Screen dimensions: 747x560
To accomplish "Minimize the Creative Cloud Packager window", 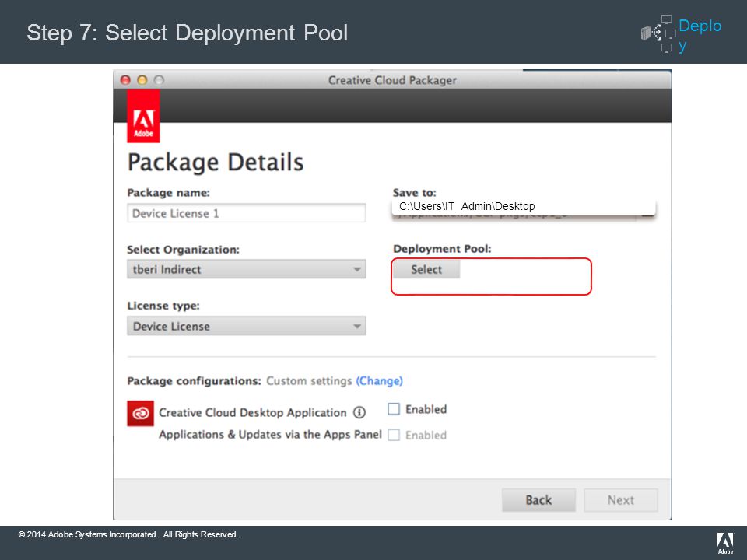I will 142,80.
